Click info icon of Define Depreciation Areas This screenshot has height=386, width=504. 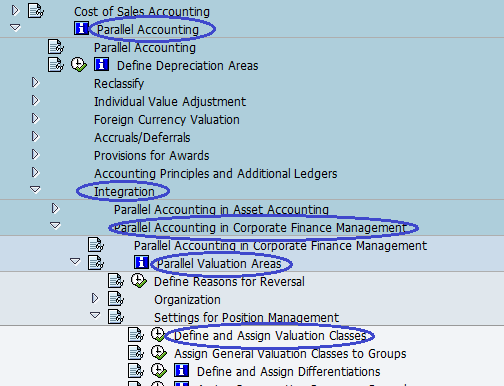point(101,64)
